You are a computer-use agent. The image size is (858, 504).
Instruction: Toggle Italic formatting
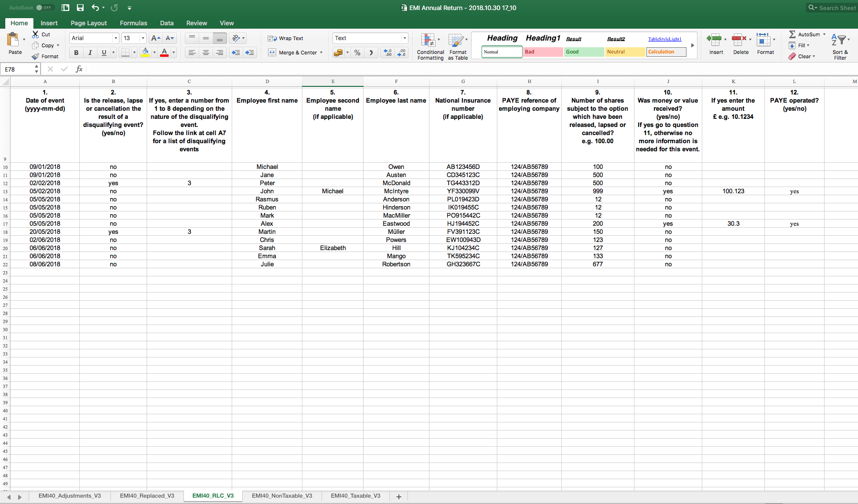click(90, 52)
